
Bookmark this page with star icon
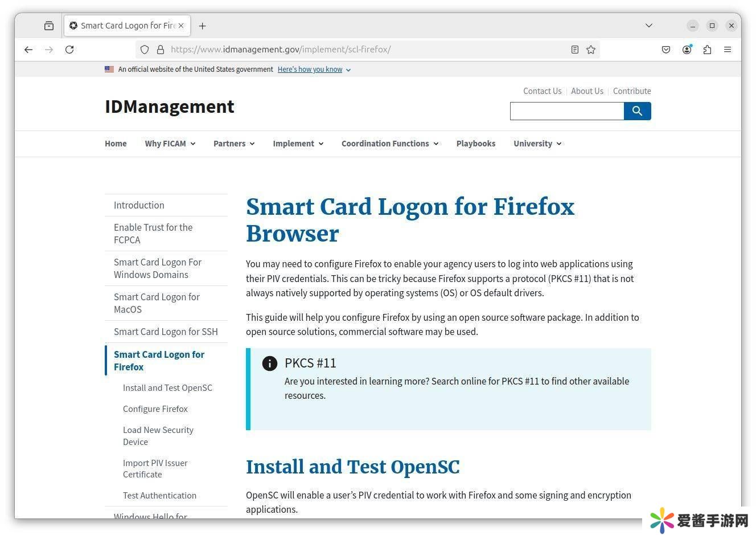pos(591,50)
